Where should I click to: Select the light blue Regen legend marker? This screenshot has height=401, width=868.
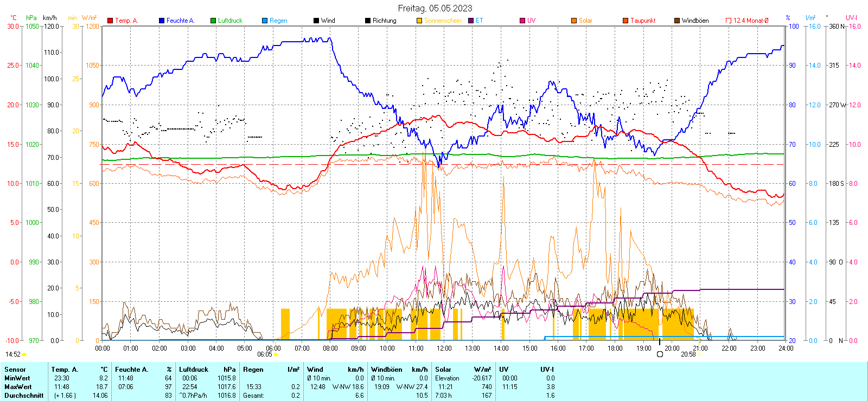(265, 21)
